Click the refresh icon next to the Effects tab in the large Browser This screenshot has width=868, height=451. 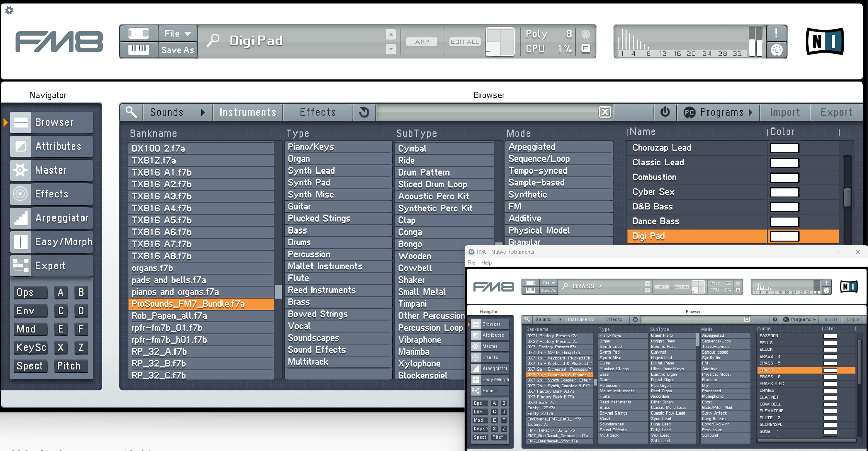364,112
